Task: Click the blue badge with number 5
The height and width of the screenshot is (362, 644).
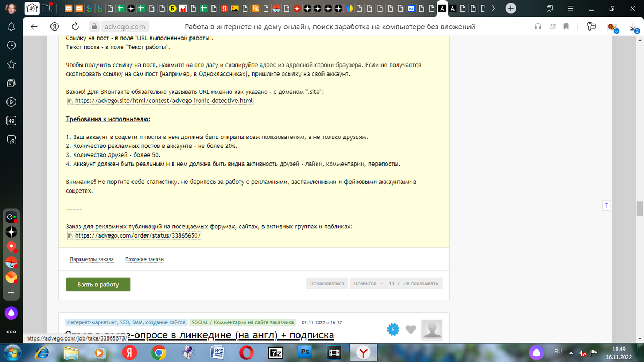Action: 393,329
